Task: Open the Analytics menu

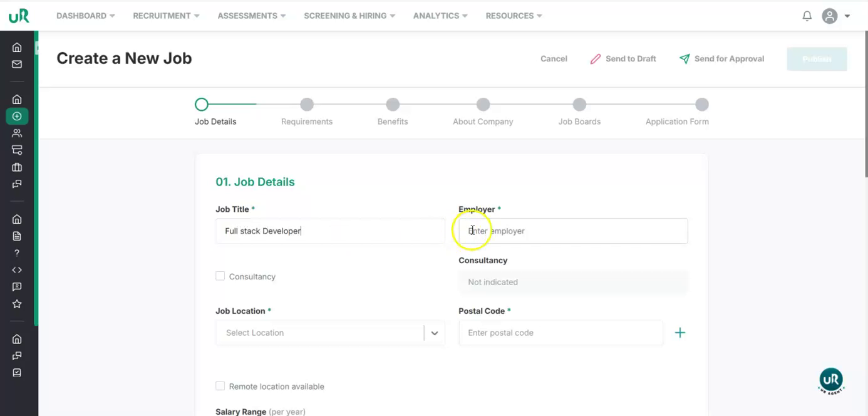Action: click(440, 16)
